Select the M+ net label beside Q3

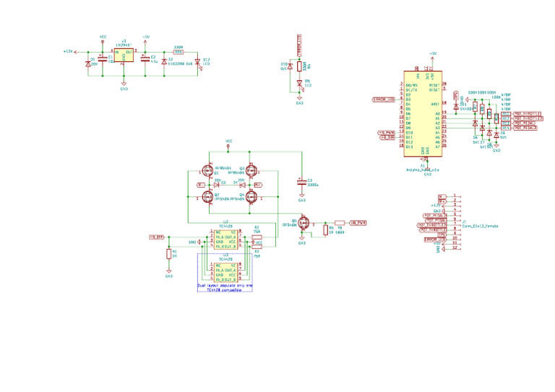click(258, 185)
